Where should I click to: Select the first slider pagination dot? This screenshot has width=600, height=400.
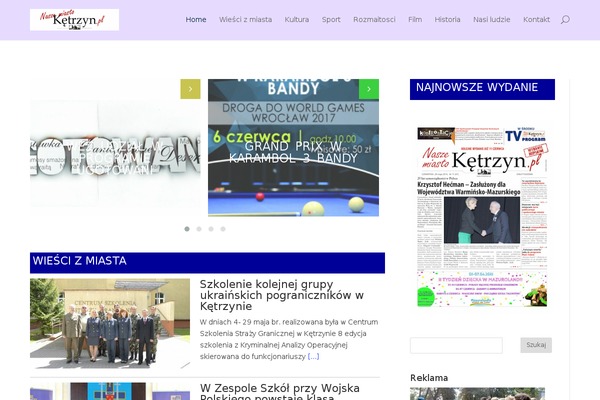[187, 229]
